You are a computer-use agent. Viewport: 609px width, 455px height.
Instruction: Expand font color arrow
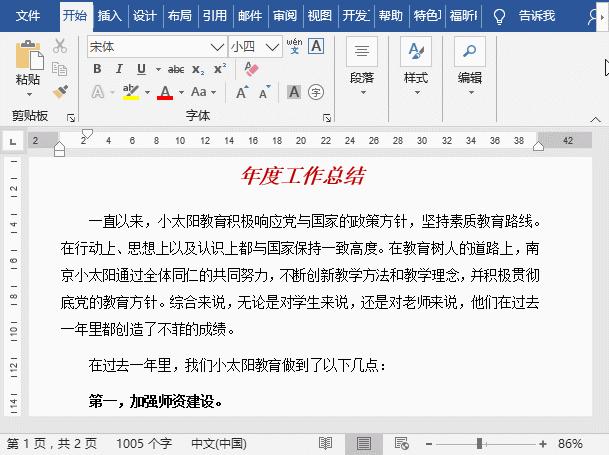(181, 92)
